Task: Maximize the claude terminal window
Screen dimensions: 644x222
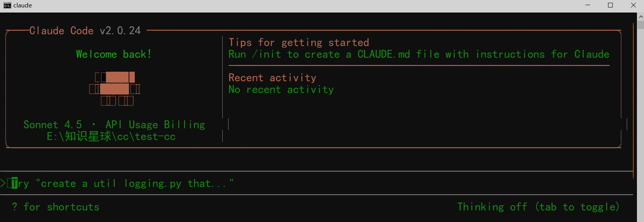Action: (610, 5)
